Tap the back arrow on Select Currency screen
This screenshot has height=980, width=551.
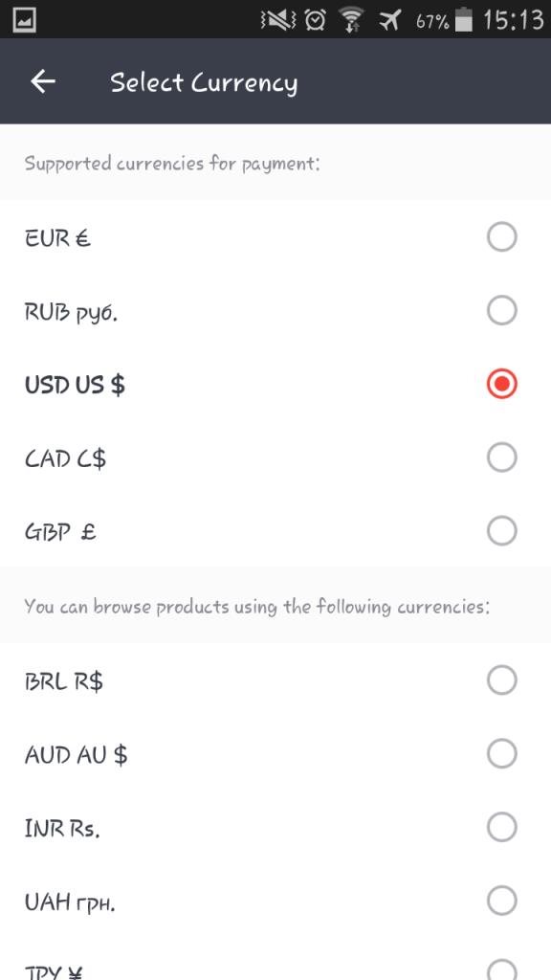pyautogui.click(x=41, y=81)
